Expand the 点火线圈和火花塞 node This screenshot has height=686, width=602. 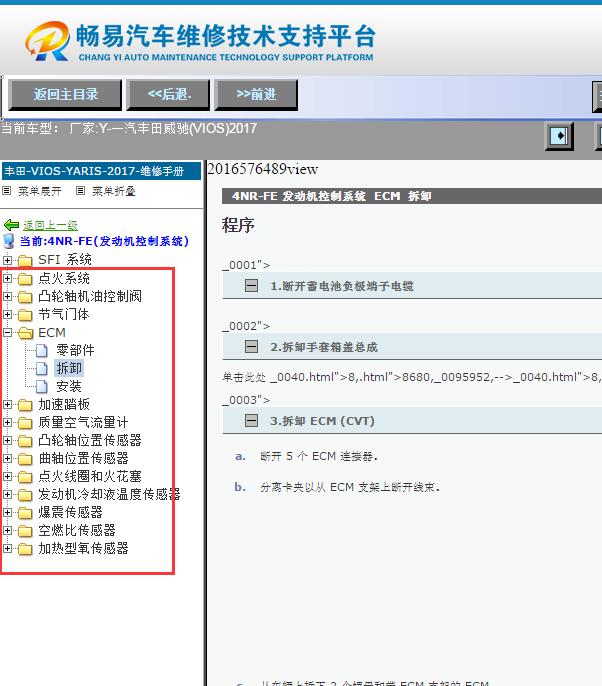tap(7, 476)
